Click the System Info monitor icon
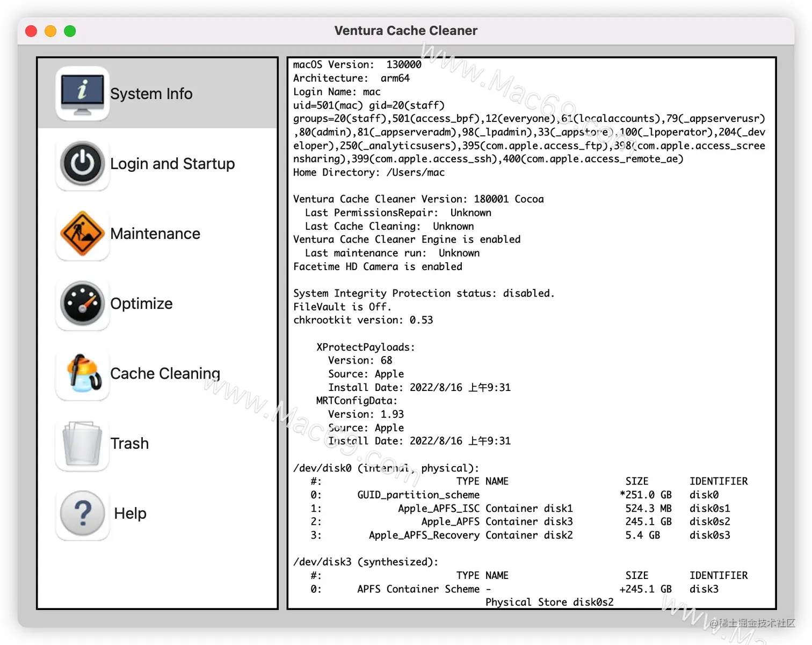The image size is (812, 645). click(x=82, y=93)
